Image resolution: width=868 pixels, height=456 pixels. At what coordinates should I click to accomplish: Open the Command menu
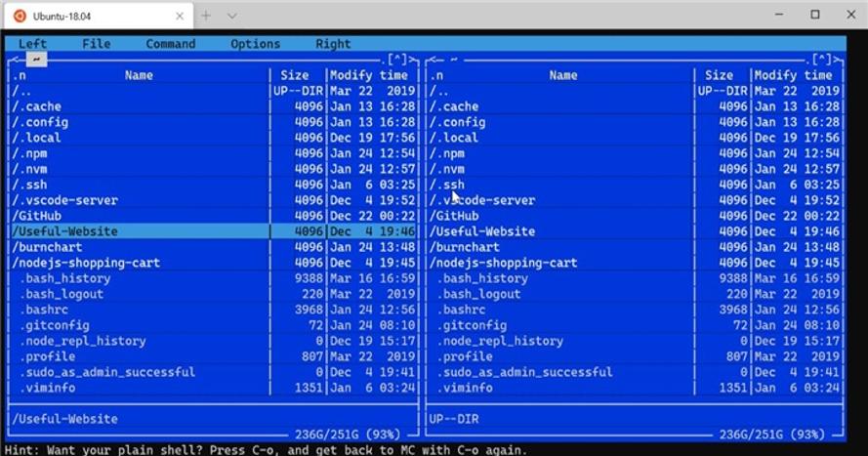click(171, 44)
